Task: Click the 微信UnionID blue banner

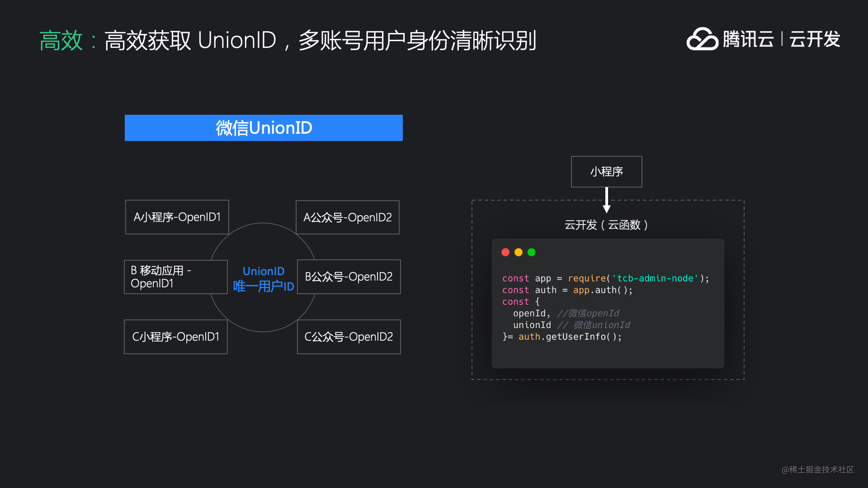Action: coord(264,128)
